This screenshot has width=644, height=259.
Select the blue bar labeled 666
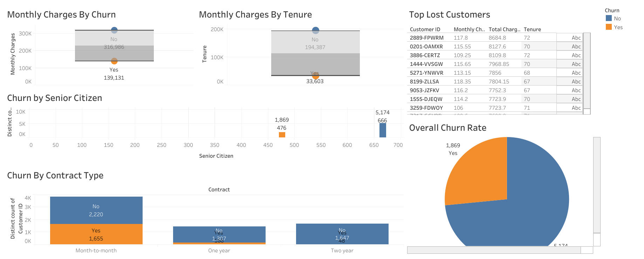383,130
